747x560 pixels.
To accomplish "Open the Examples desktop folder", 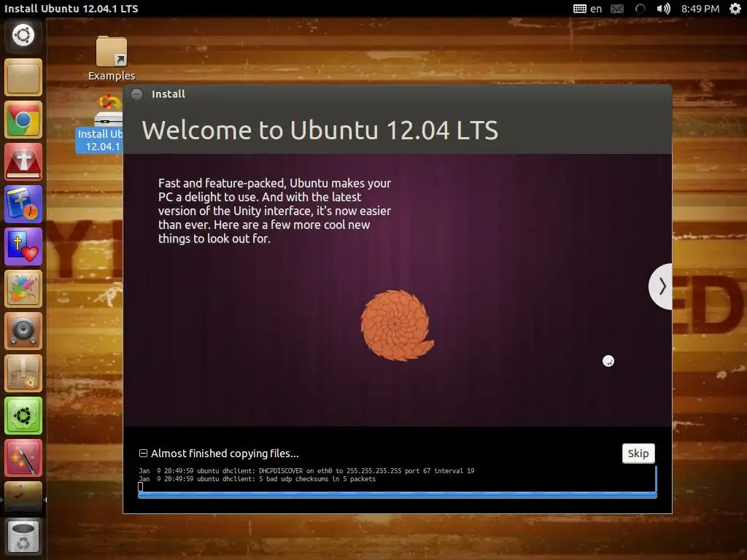I will (112, 58).
